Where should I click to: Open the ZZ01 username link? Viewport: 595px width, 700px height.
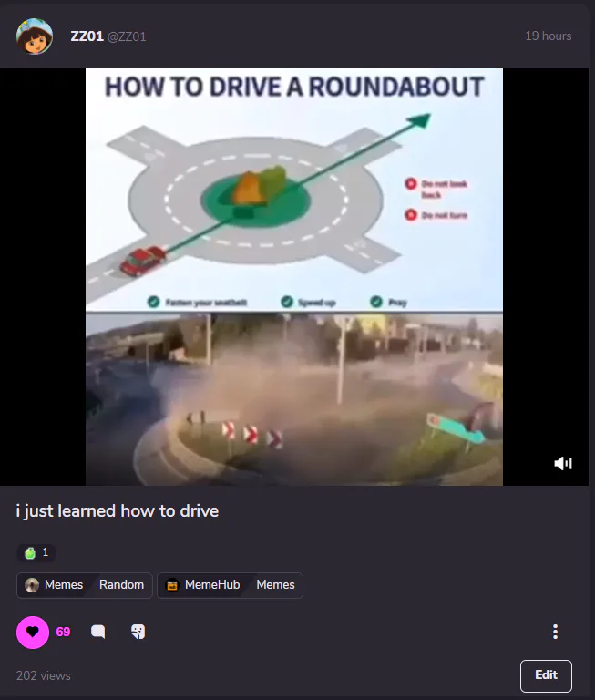(x=87, y=36)
